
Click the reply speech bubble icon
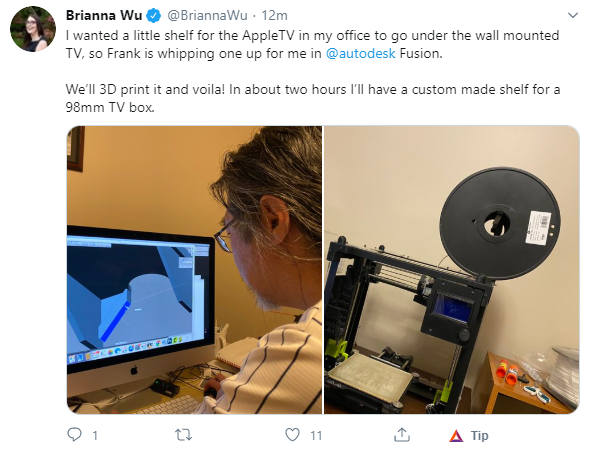coord(74,435)
